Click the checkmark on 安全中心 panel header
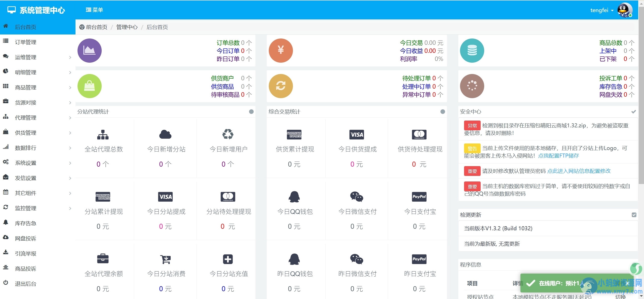This screenshot has width=644, height=299. [634, 112]
